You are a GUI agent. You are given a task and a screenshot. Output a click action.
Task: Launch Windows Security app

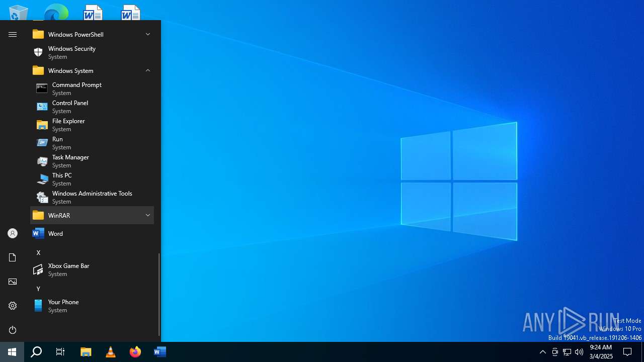click(x=92, y=52)
